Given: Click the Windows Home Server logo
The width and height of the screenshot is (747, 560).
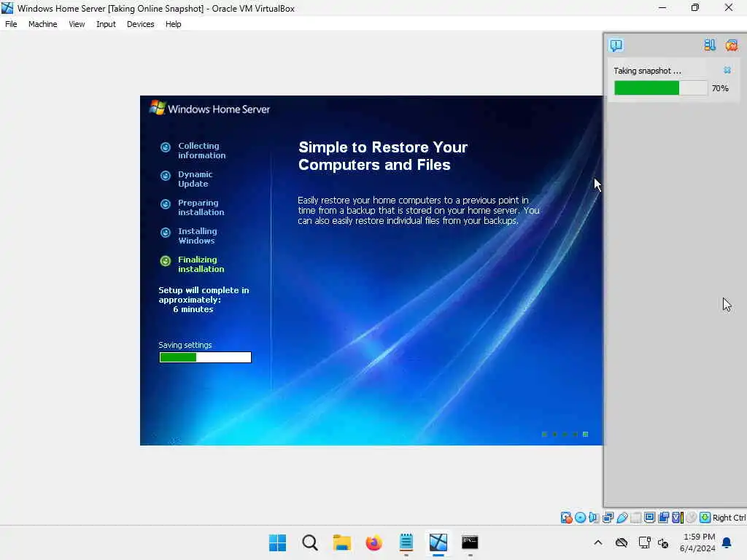Looking at the screenshot, I should click(x=209, y=108).
